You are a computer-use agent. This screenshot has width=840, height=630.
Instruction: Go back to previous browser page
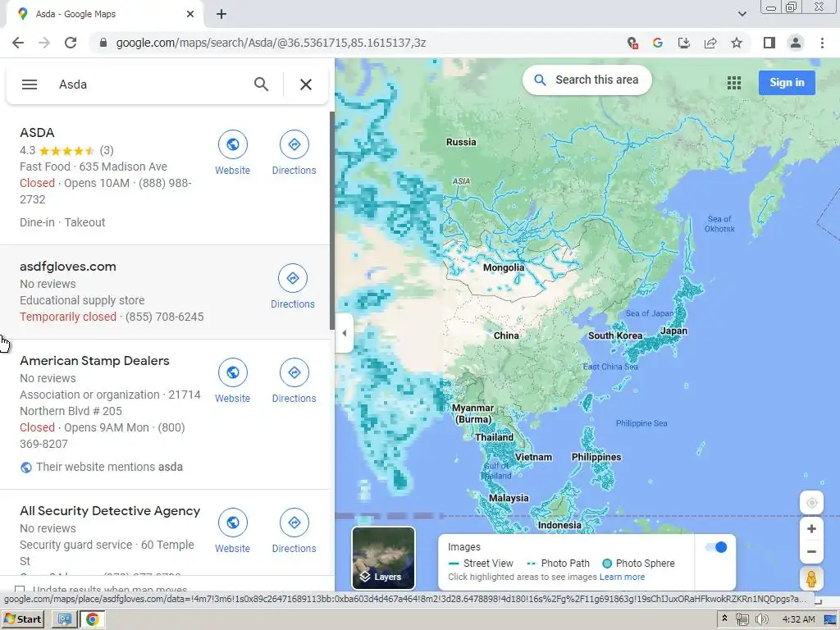(x=18, y=43)
